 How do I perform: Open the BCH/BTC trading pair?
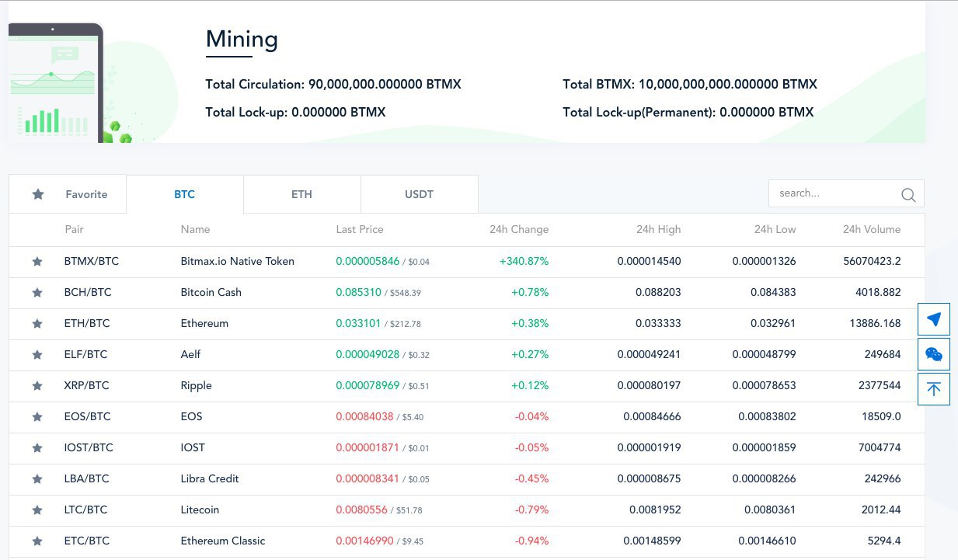(x=88, y=293)
